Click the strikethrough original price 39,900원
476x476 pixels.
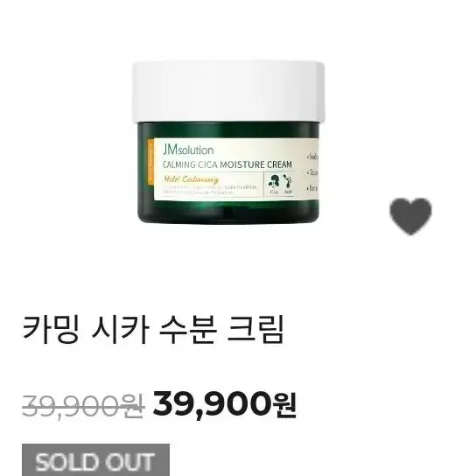[x=82, y=405]
